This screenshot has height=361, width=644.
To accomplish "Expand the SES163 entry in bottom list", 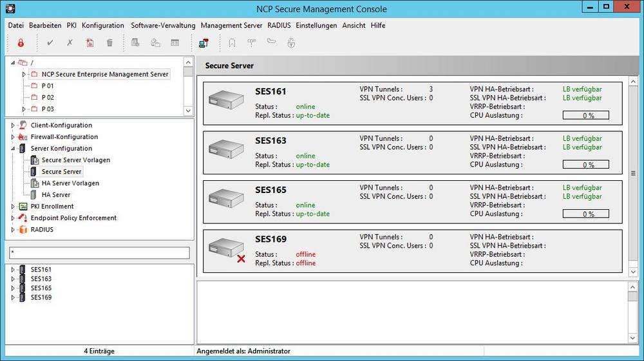I will (x=13, y=279).
